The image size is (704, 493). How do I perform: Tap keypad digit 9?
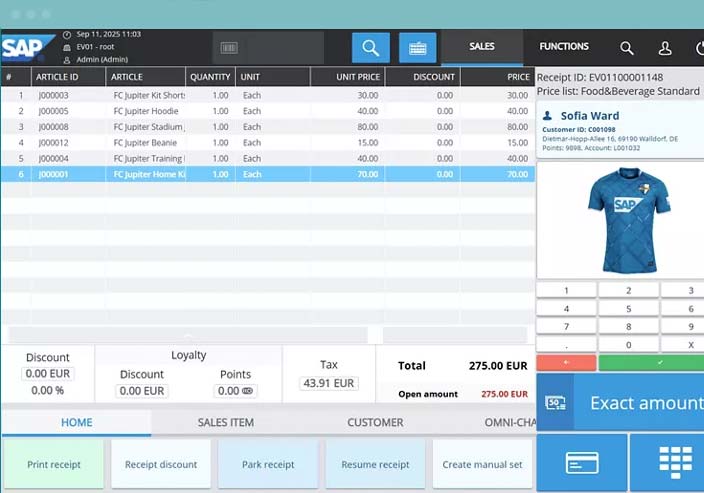click(683, 327)
